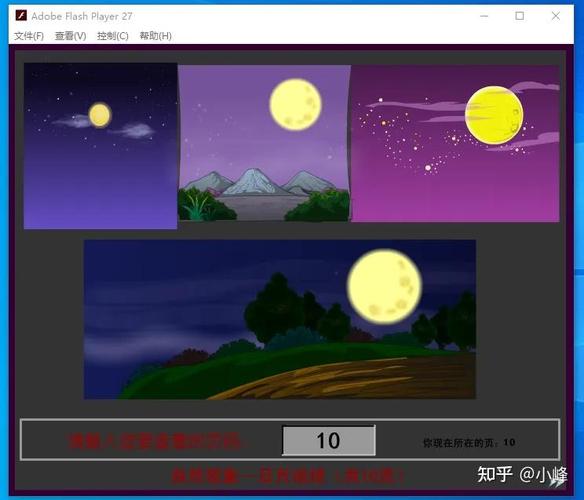Screen dimensions: 584x500
Task: Select the magenta sky moon picture
Action: tap(455, 143)
